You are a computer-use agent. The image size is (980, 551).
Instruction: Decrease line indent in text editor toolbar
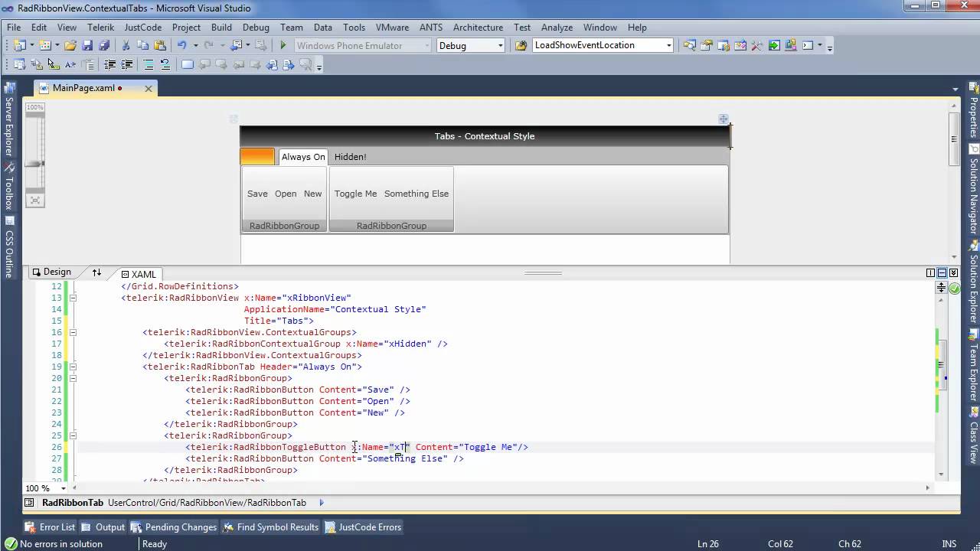110,65
